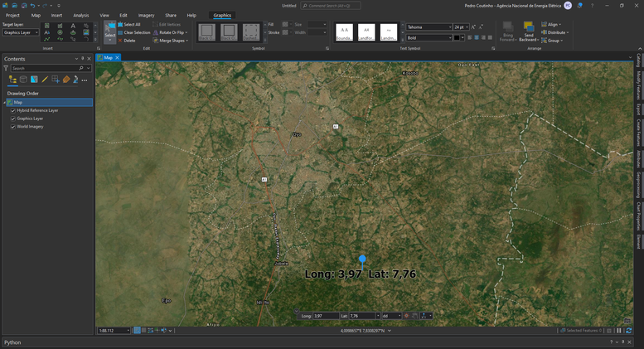Click the filter icon in Contents pane
Viewport: 644px width, 349px height.
tap(7, 68)
